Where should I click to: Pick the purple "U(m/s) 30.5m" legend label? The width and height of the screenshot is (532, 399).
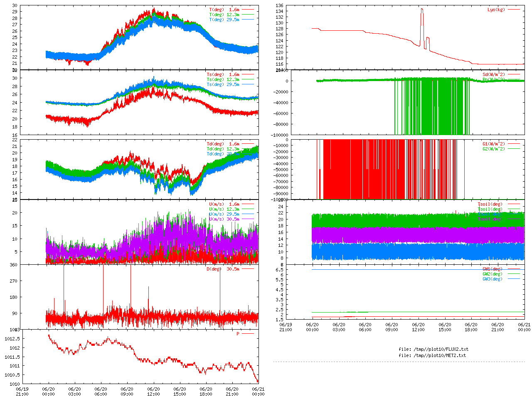[224, 219]
